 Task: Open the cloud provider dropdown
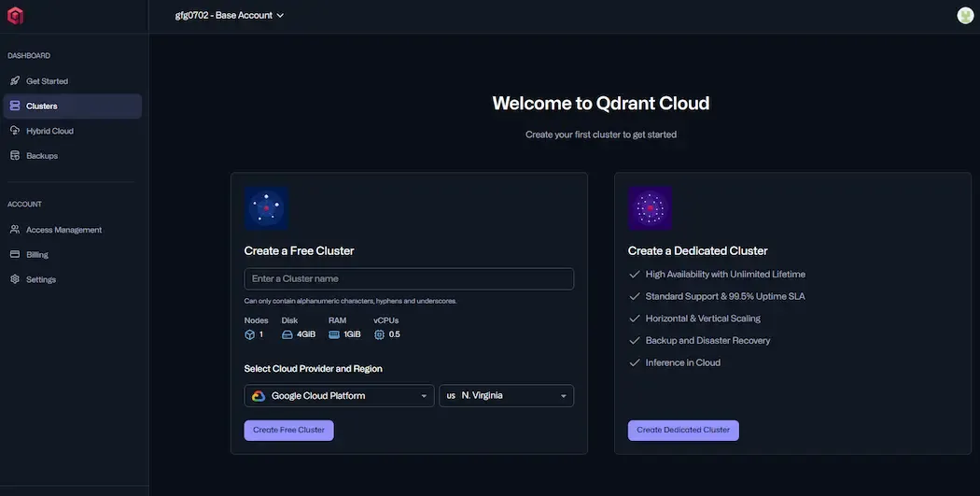point(339,396)
